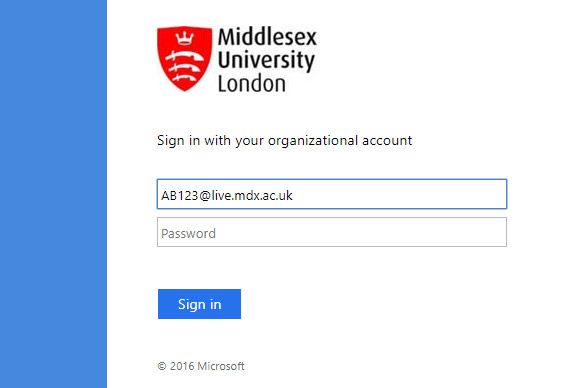This screenshot has height=388, width=586.
Task: Click the red Middlesex University shield logo
Action: (x=185, y=58)
